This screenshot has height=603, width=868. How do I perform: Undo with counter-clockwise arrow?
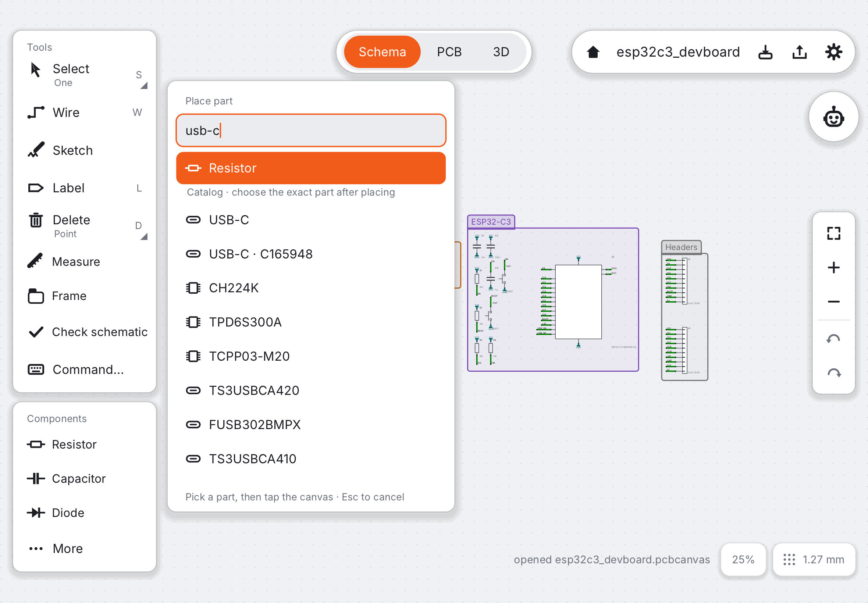[x=834, y=339]
